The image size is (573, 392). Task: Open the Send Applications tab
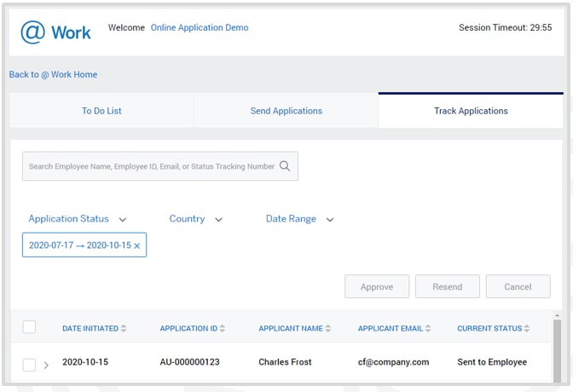(286, 111)
